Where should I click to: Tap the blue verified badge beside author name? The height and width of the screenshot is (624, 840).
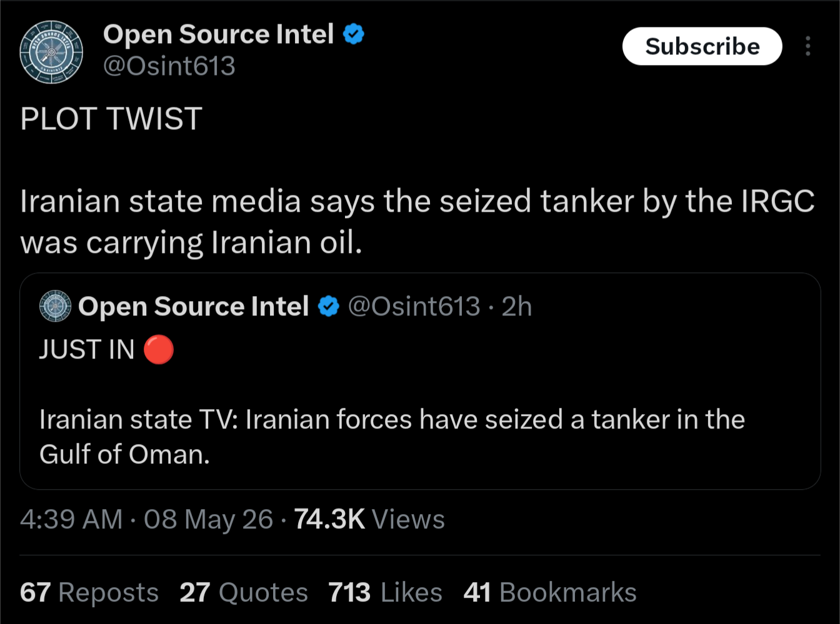click(x=354, y=34)
